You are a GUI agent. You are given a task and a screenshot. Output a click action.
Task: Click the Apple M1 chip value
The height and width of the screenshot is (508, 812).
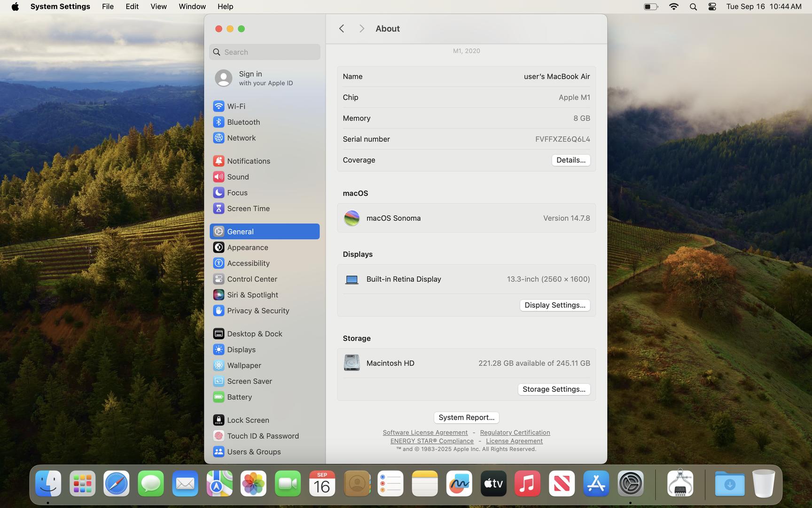pos(574,97)
